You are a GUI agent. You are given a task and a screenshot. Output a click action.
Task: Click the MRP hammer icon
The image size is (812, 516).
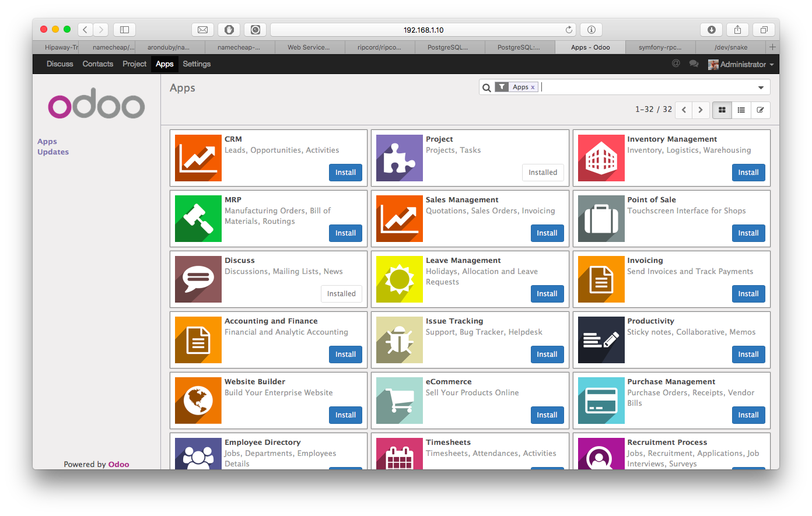point(198,219)
